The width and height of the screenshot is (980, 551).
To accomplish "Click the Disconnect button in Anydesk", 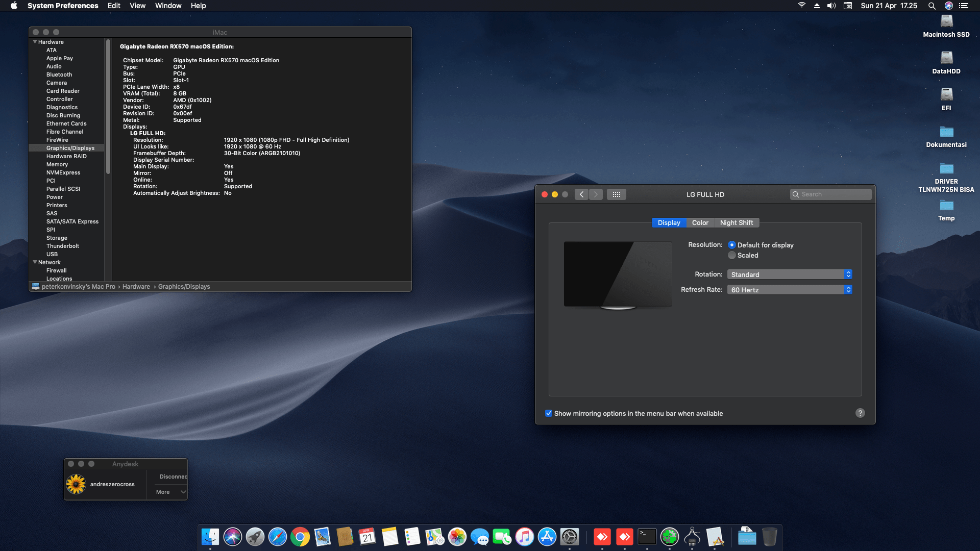I will click(x=173, y=477).
